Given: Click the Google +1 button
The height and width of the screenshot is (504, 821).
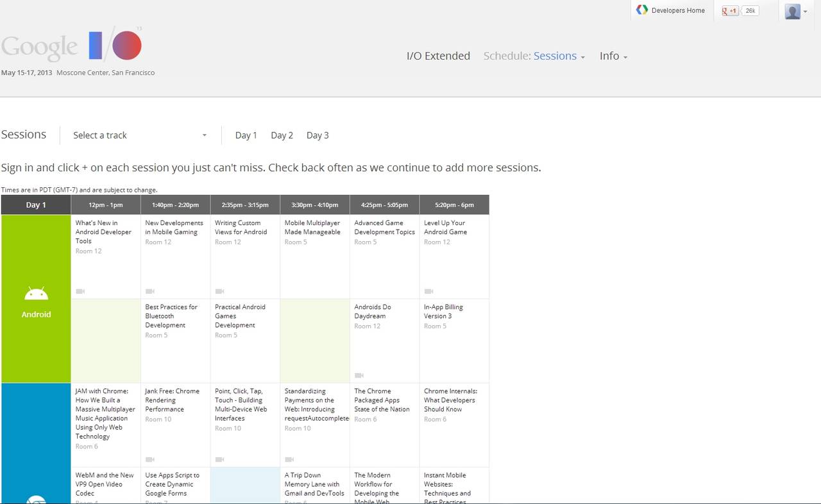Looking at the screenshot, I should pos(730,11).
